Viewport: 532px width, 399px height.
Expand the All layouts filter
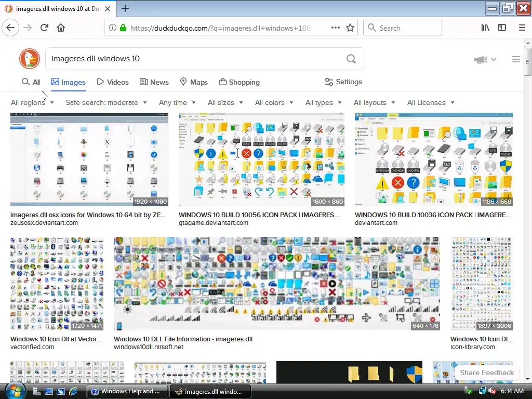374,102
